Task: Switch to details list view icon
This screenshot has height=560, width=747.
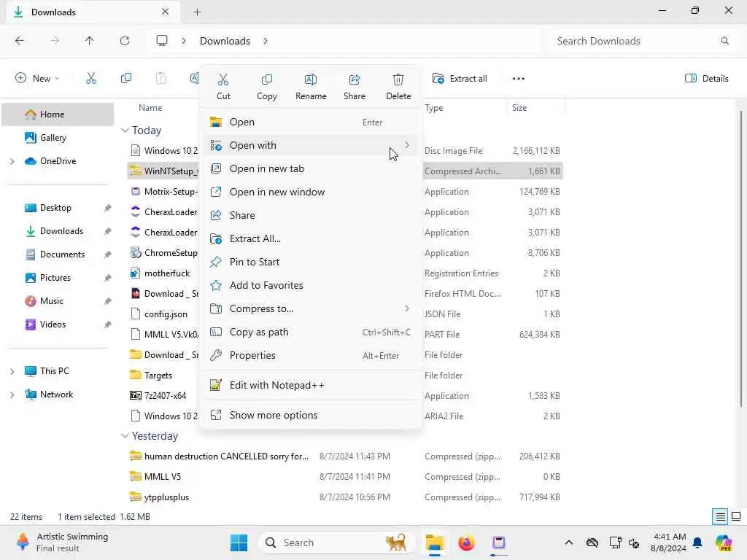Action: coord(720,516)
